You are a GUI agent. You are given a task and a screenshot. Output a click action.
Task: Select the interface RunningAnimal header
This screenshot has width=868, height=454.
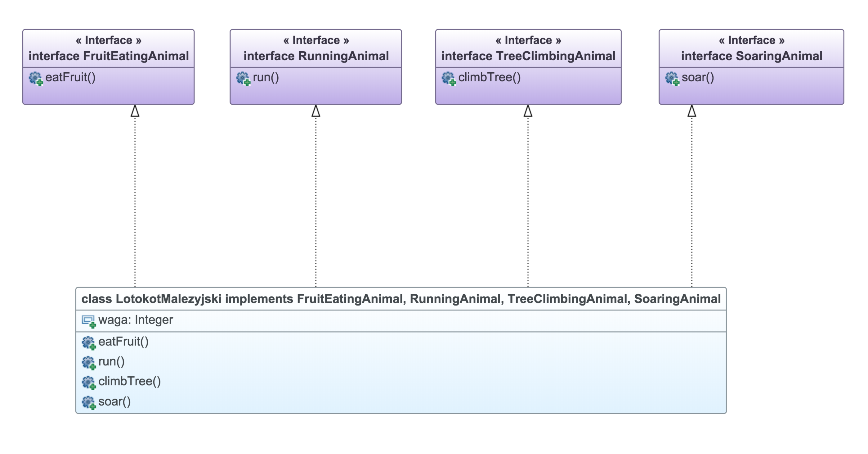[x=316, y=56]
